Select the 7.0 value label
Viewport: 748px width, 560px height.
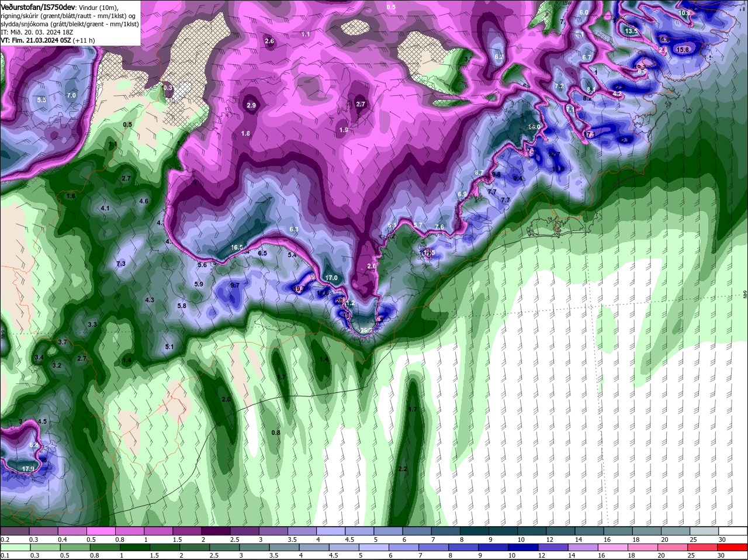tap(71, 95)
